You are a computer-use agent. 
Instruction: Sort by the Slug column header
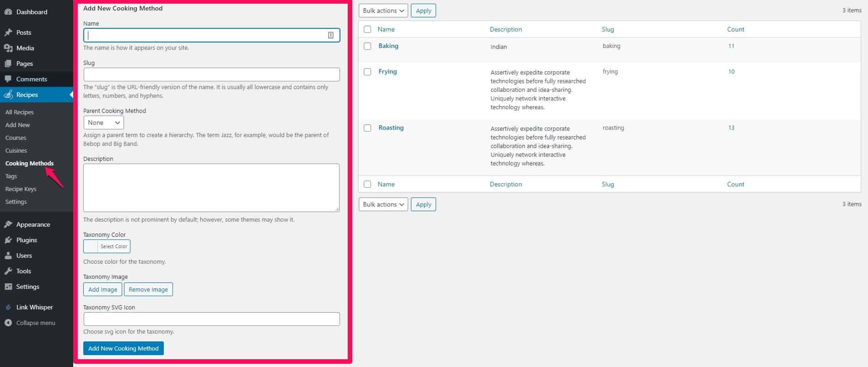[608, 29]
